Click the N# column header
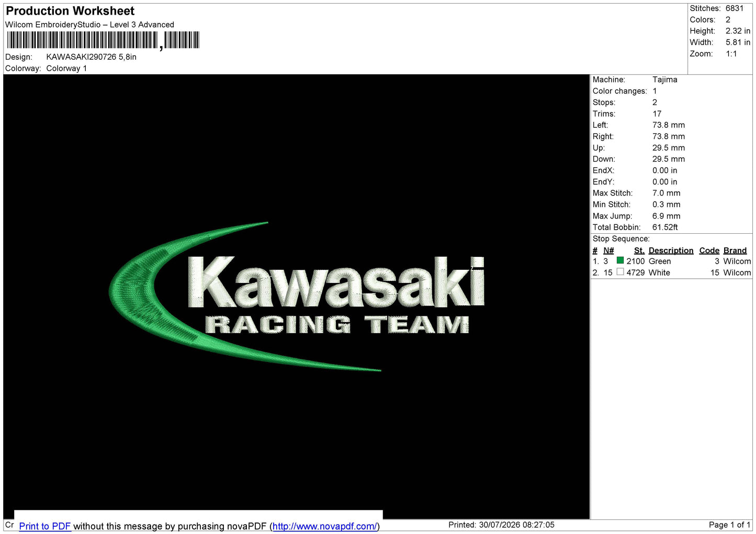This screenshot has width=756, height=534. [x=608, y=251]
